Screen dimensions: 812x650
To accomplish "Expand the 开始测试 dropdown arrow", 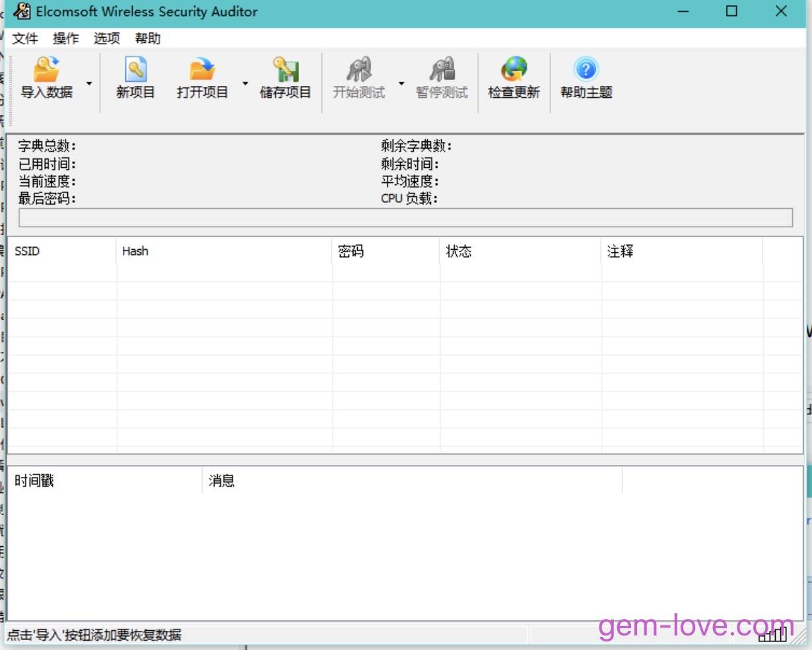I will [401, 83].
